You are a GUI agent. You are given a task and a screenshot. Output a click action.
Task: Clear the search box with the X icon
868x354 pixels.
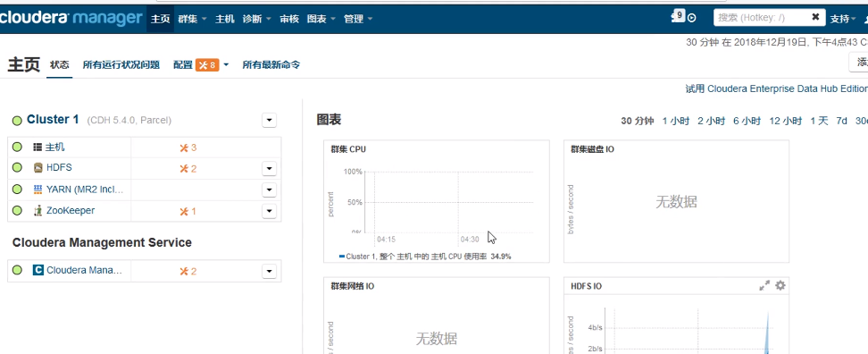click(815, 17)
